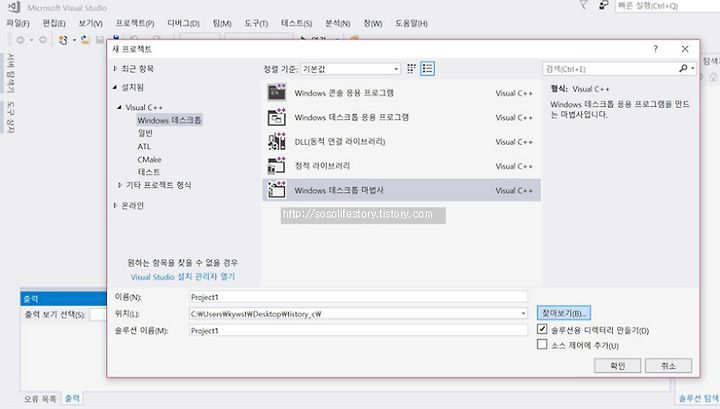Open the 솔루션 탐색 tab at bottom right
The image size is (720, 409).
pyautogui.click(x=699, y=398)
